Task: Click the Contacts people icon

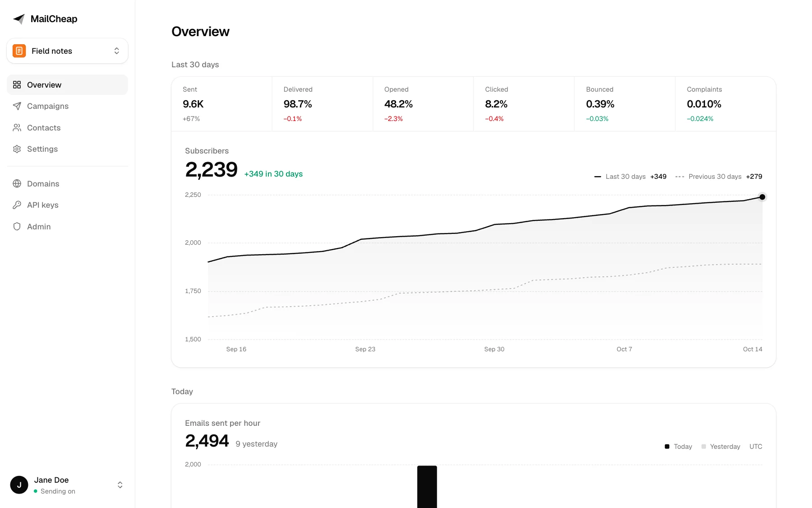Action: tap(17, 128)
